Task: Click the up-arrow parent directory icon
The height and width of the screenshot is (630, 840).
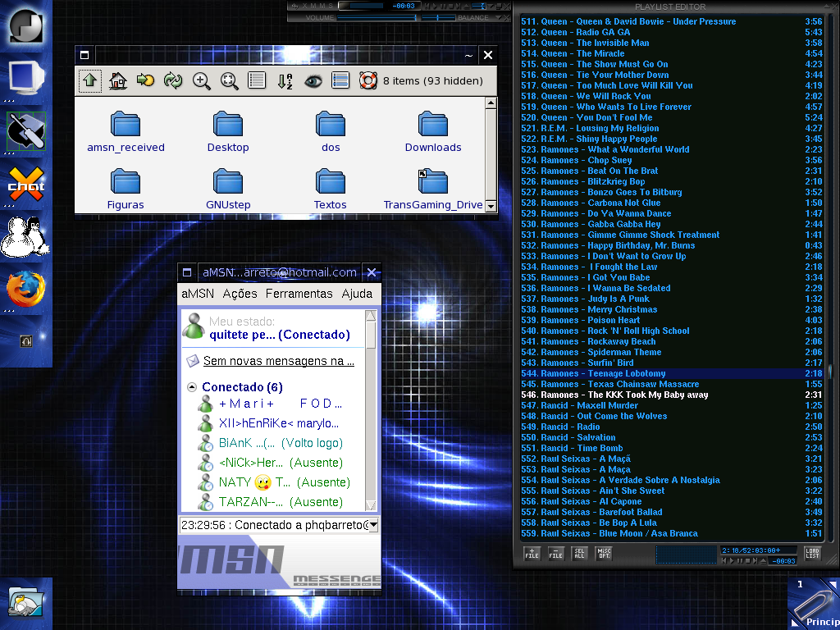Action: pos(90,81)
